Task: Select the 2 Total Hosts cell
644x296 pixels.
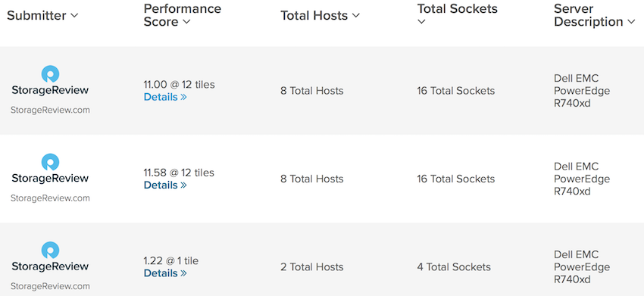Action: click(312, 267)
